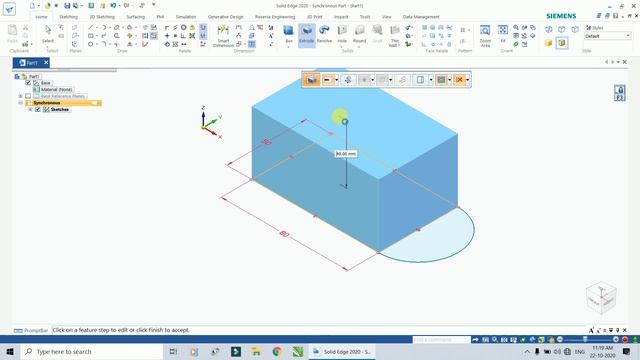The image size is (640, 360).
Task: Click the New document icon
Action: (33, 6)
